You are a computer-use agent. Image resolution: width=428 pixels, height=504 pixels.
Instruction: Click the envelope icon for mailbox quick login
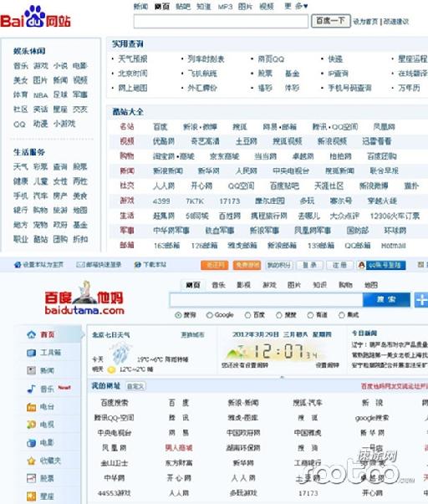(x=80, y=264)
